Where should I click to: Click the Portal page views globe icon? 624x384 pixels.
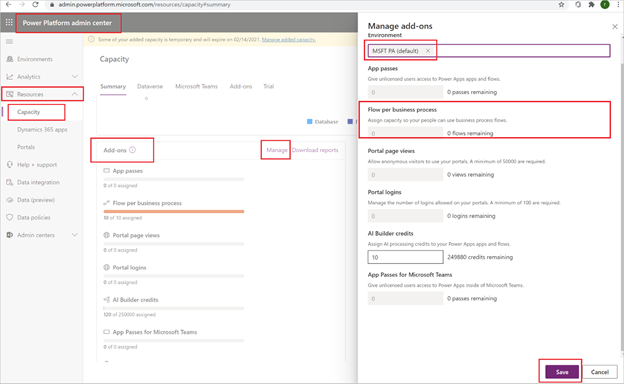pos(106,235)
